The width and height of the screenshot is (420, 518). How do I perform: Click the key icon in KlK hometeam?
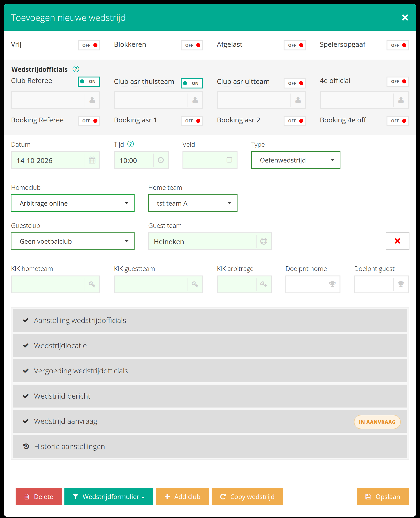tap(92, 284)
